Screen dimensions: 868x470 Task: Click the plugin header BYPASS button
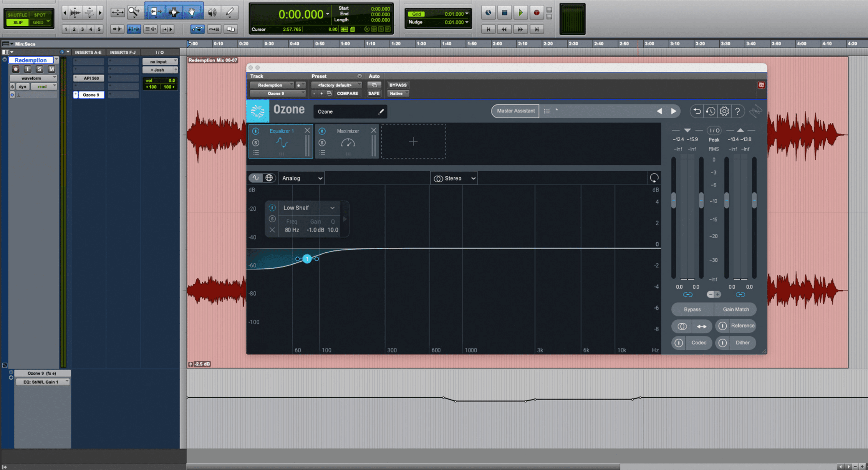click(x=398, y=85)
